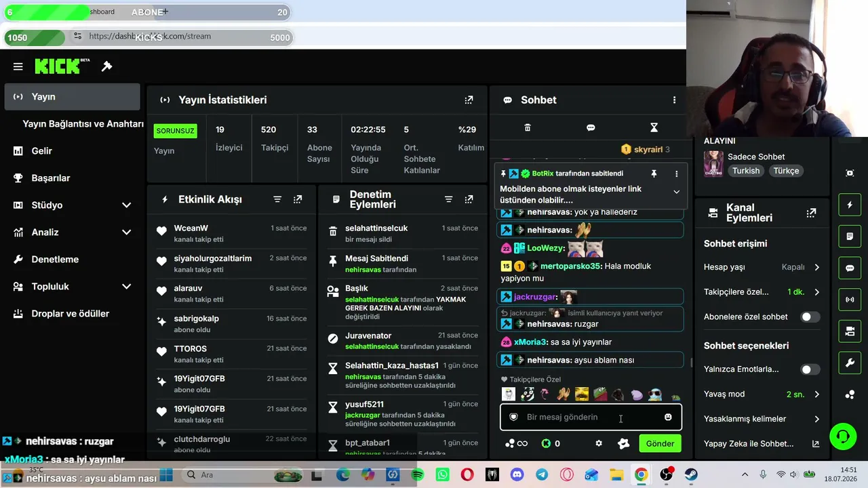Open Telegram from the taskbar
868x488 pixels.
pos(542,474)
